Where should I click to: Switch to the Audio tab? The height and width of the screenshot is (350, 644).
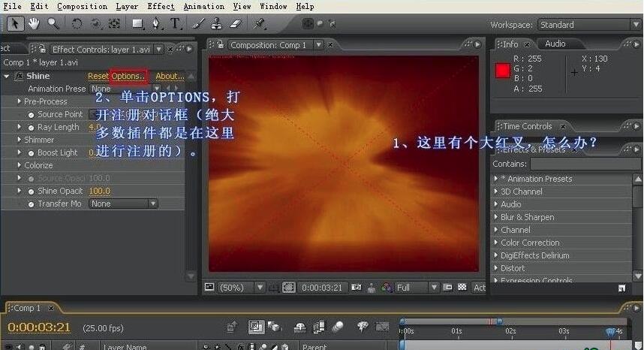555,44
